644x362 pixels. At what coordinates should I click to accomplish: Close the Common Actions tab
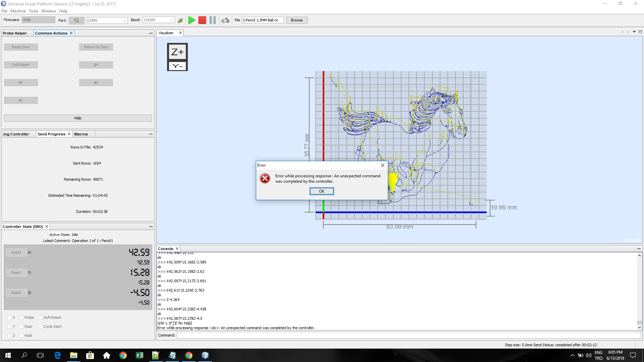click(x=71, y=33)
